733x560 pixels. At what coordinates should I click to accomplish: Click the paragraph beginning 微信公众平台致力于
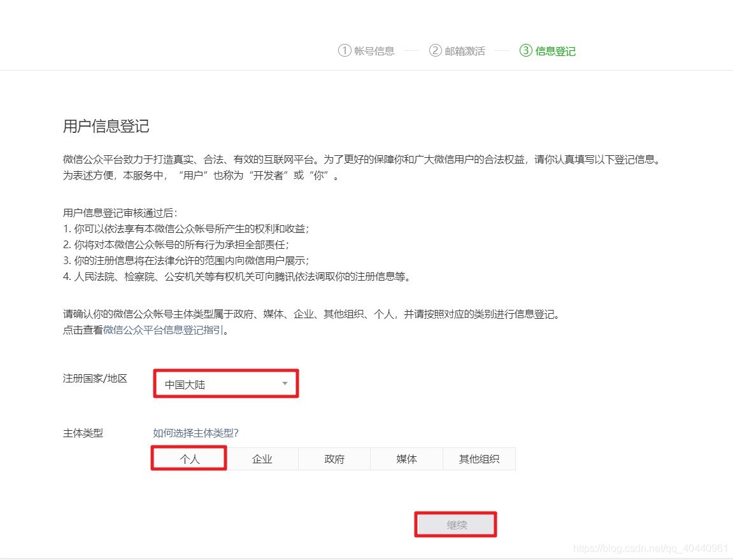point(363,159)
